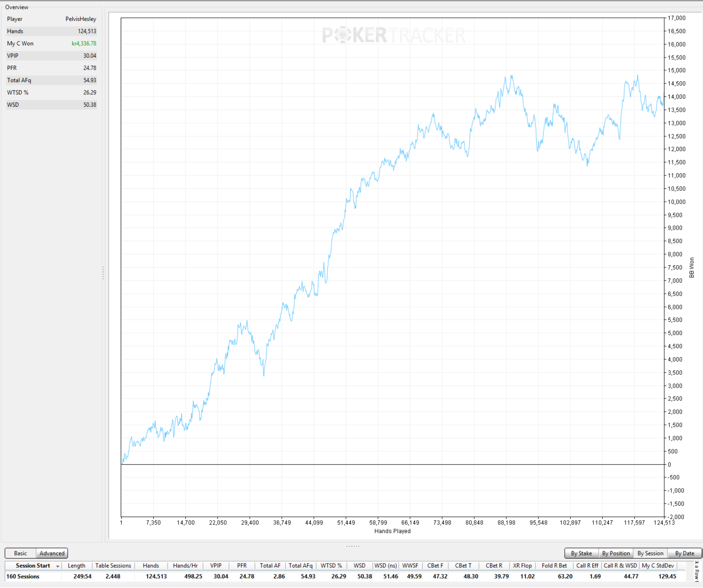The image size is (703, 588).
Task: Choose the By Session grouping
Action: [x=650, y=553]
